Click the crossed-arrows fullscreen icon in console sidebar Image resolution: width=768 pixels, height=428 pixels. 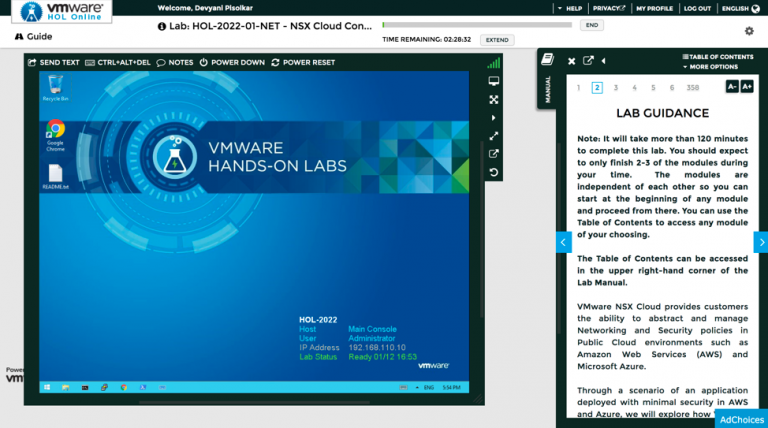[x=494, y=99]
